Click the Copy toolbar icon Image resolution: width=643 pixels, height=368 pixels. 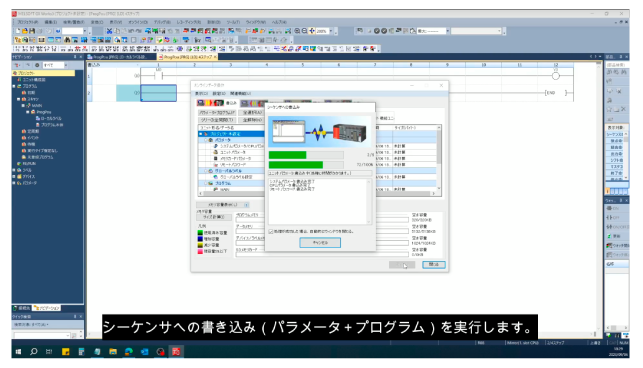[x=116, y=31]
